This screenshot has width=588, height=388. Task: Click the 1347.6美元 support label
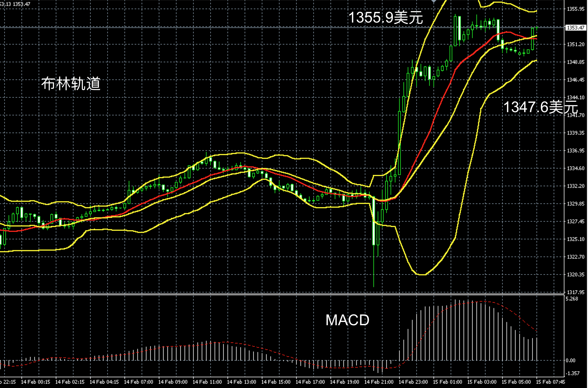[x=541, y=107]
